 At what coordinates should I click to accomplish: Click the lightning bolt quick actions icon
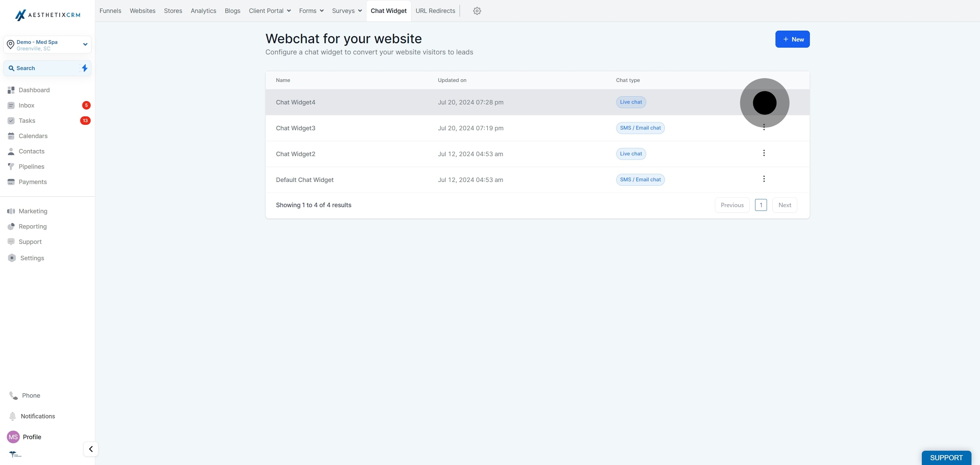(x=84, y=68)
